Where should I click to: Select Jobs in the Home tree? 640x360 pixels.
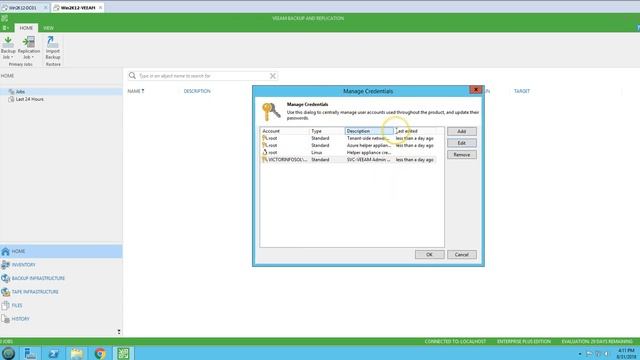pos(20,91)
